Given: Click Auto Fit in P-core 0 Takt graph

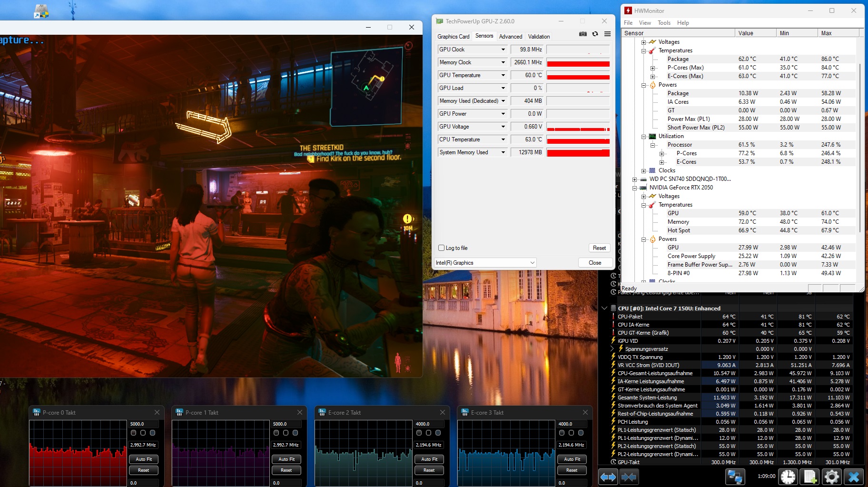Looking at the screenshot, I should pos(144,459).
